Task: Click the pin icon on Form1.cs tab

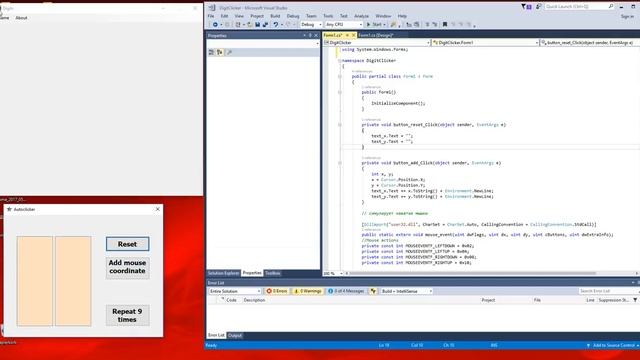Action: (347, 35)
